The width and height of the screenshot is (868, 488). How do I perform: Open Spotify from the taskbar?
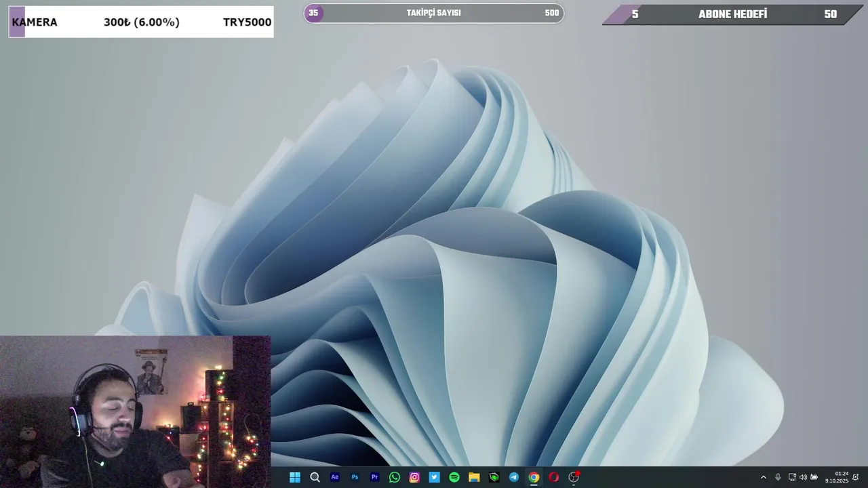pyautogui.click(x=454, y=477)
